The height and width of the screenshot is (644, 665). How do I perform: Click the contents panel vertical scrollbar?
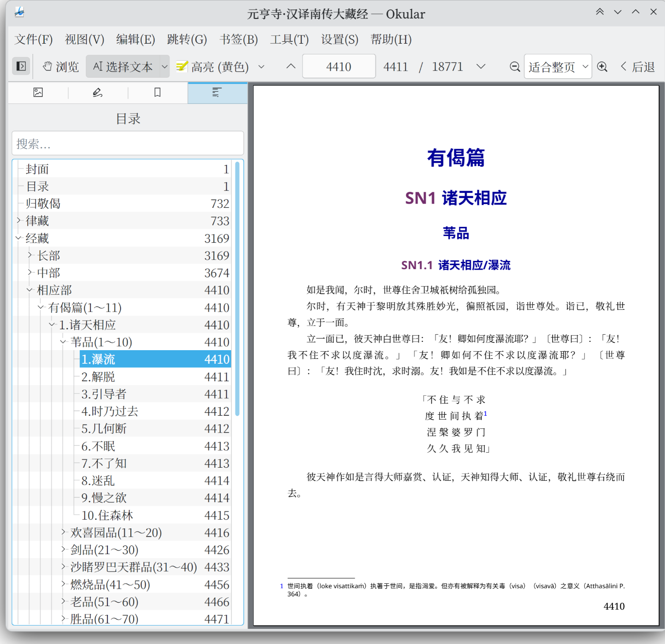[x=237, y=289]
